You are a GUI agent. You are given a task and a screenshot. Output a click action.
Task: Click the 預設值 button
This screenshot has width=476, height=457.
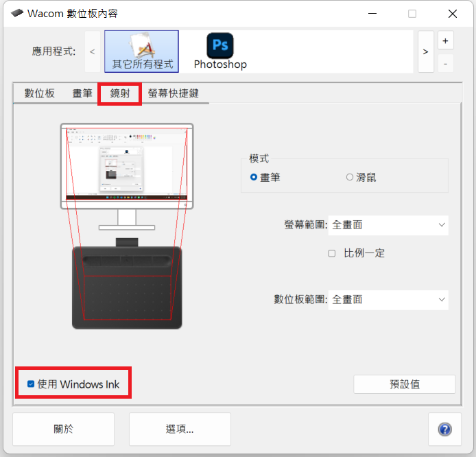[x=405, y=384]
